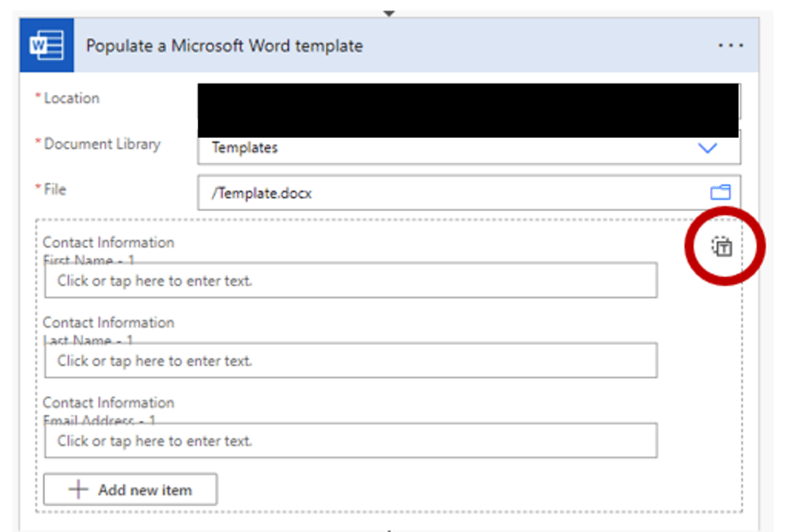Click the Location field label
Image resolution: width=809 pixels, height=532 pixels.
(x=71, y=98)
